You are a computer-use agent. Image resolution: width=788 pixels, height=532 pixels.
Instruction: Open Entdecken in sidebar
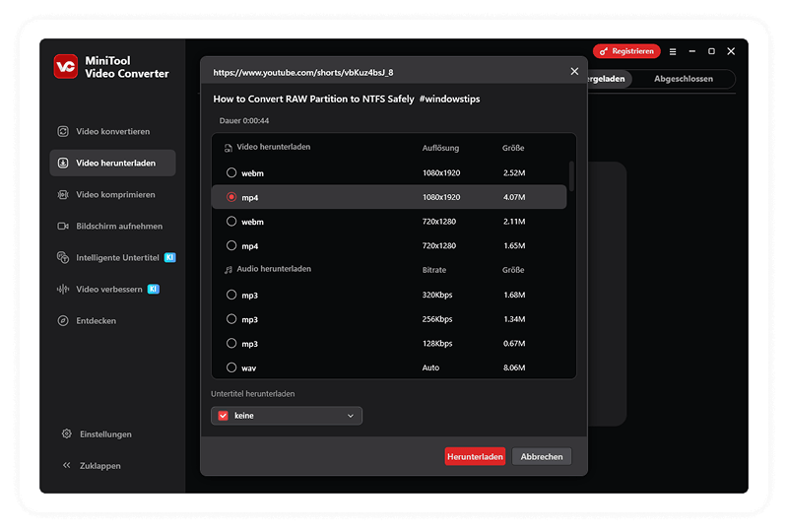pos(112,321)
